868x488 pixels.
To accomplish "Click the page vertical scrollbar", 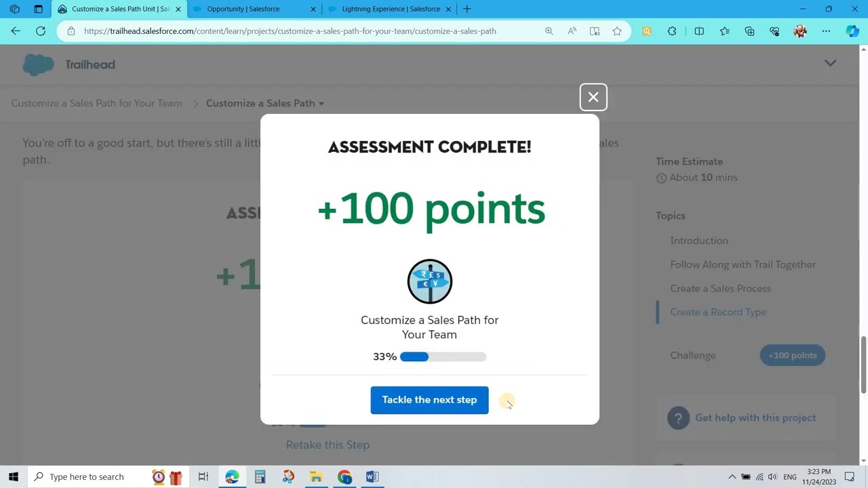I will [x=863, y=364].
